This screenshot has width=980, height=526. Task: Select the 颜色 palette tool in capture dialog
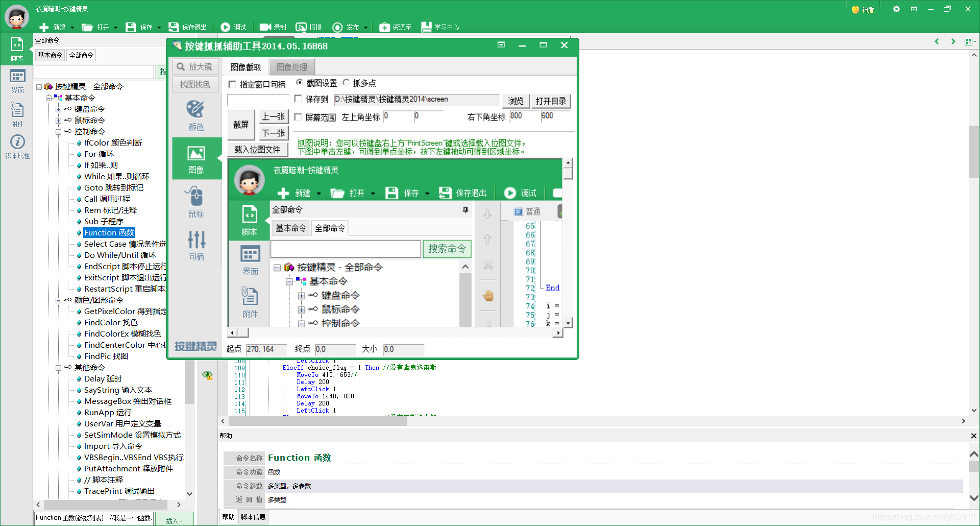[196, 116]
